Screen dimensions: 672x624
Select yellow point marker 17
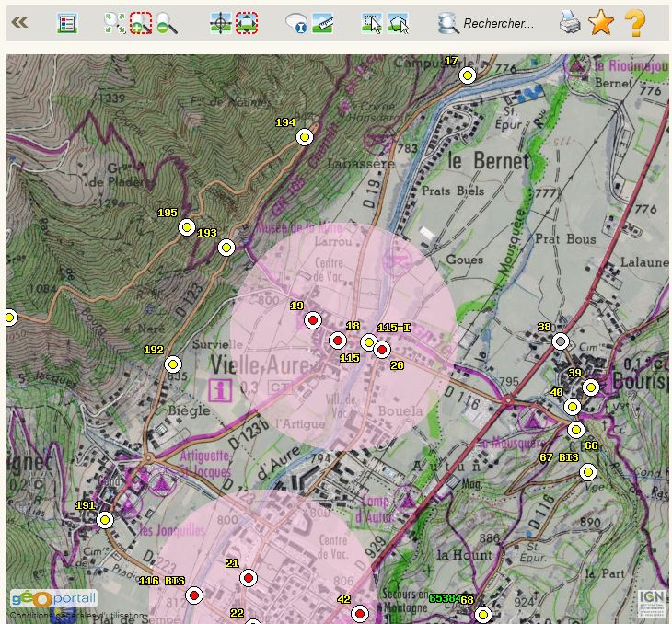468,75
